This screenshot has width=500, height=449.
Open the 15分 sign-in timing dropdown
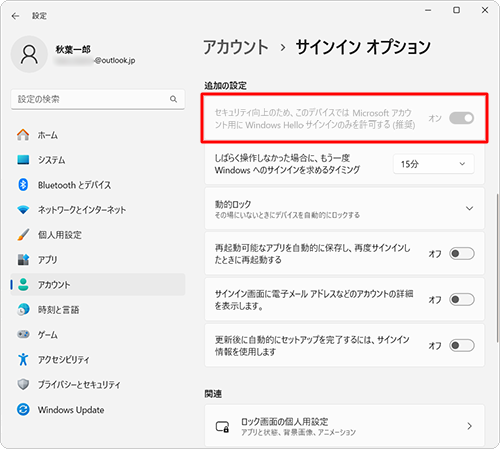(x=433, y=164)
